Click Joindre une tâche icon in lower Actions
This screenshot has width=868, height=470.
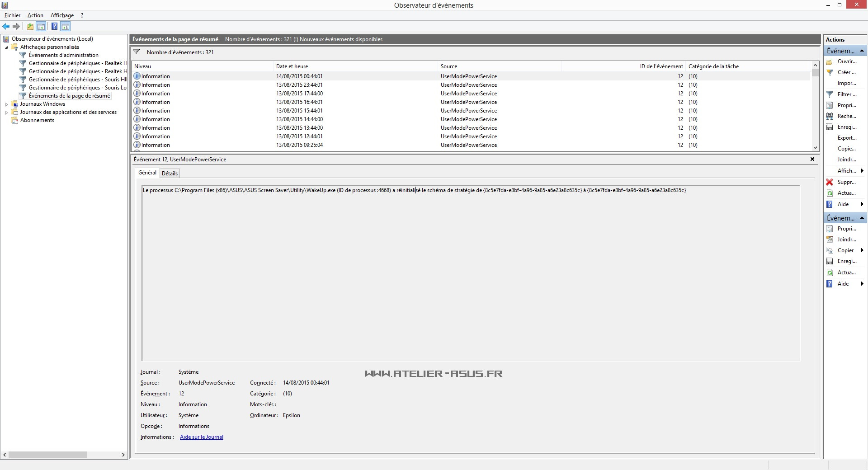coord(830,240)
